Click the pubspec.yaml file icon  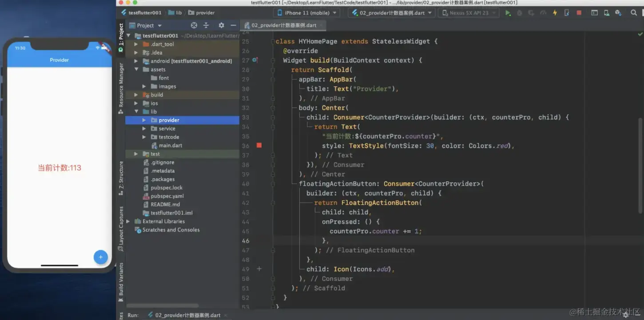(x=146, y=196)
